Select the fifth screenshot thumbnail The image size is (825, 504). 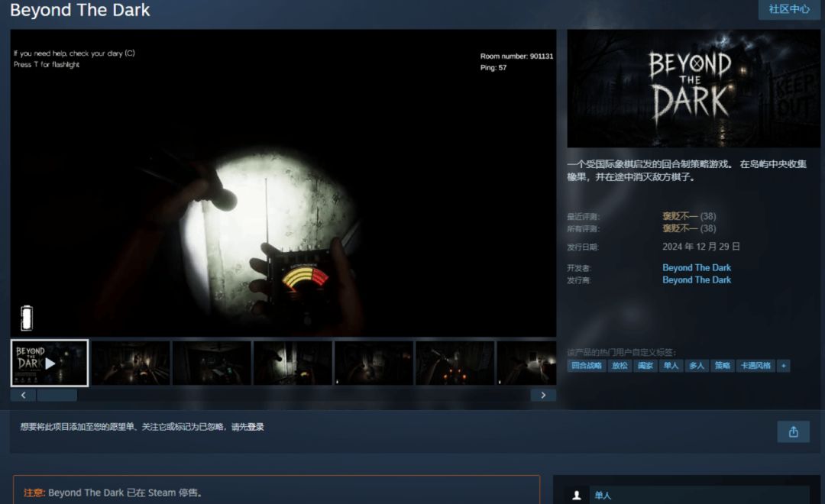[x=374, y=363]
